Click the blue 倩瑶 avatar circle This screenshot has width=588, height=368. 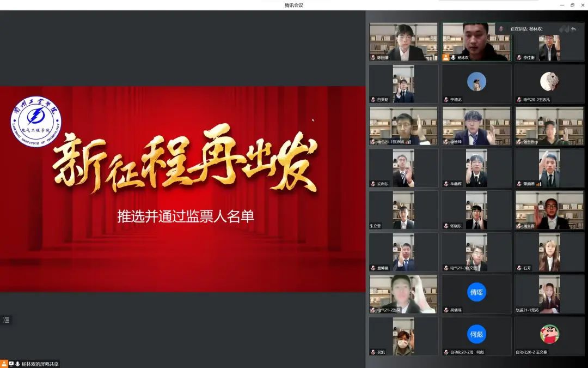476,292
